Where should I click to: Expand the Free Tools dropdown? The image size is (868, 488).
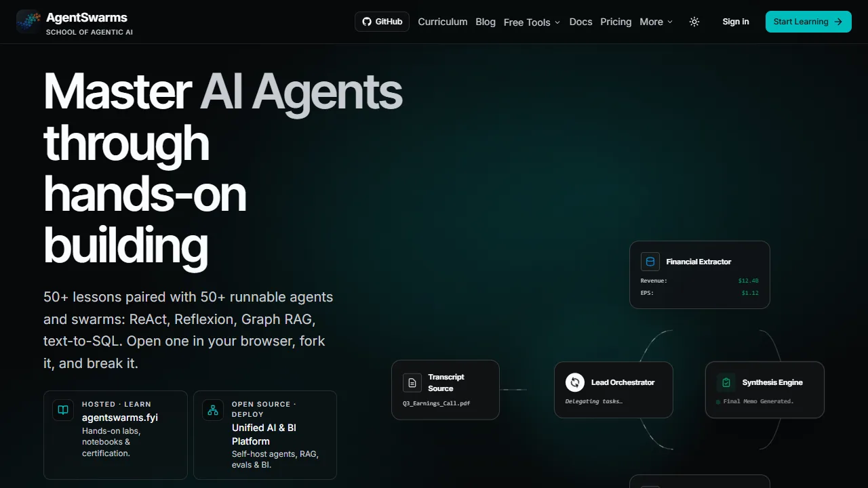tap(532, 22)
